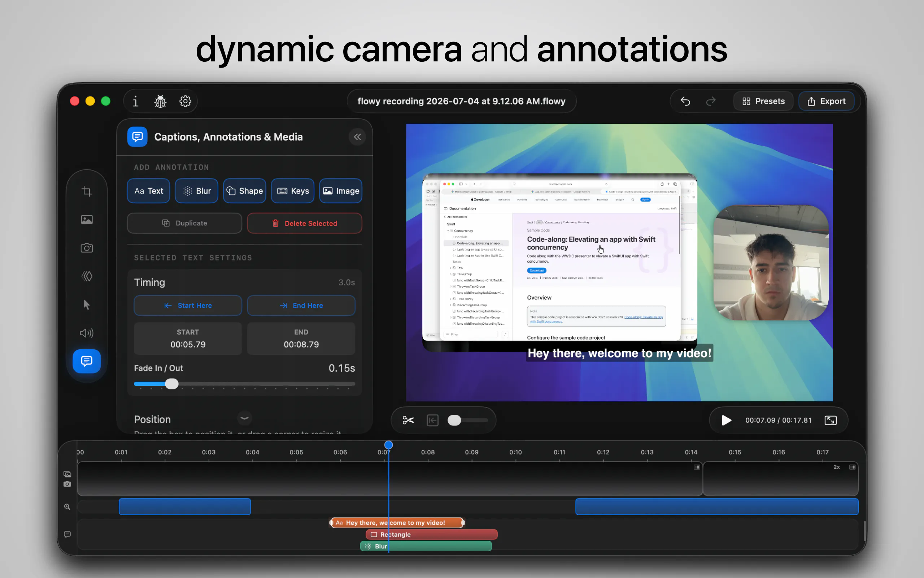Set annotation start with Start Here
Image resolution: width=924 pixels, height=578 pixels.
coord(188,306)
